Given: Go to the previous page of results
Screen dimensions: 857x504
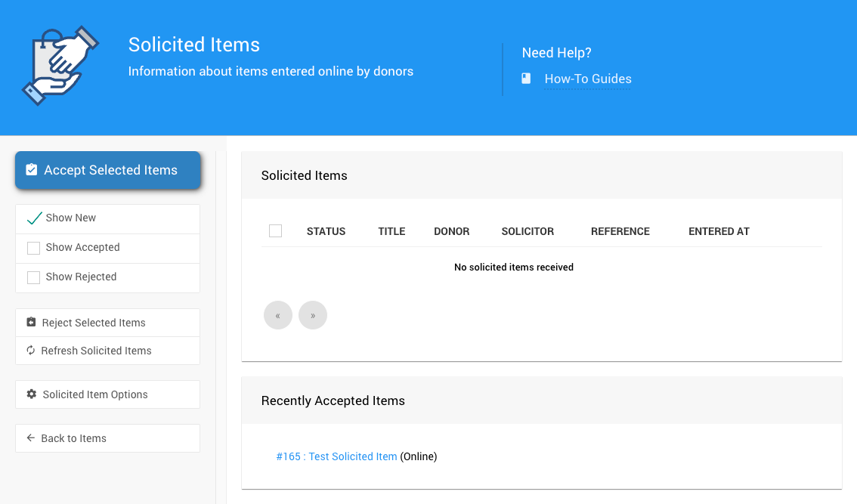Looking at the screenshot, I should [278, 315].
